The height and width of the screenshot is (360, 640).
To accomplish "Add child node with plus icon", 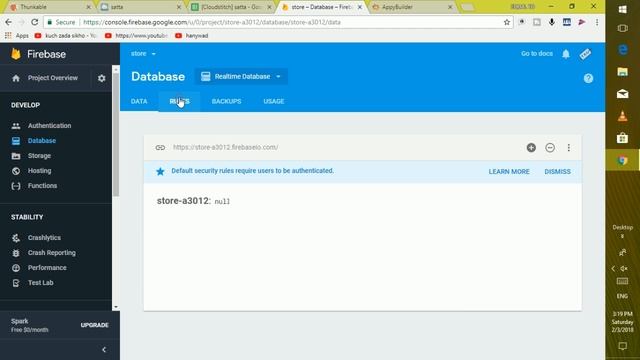I will [x=531, y=148].
